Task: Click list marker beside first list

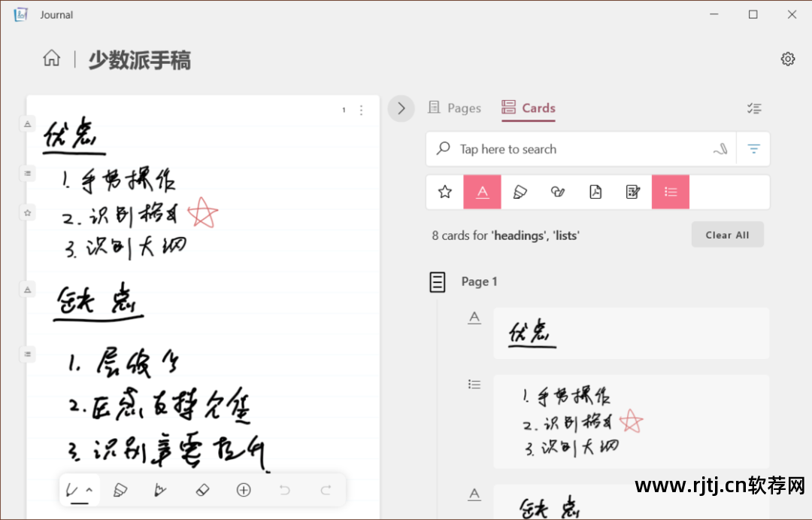Action: (x=28, y=172)
